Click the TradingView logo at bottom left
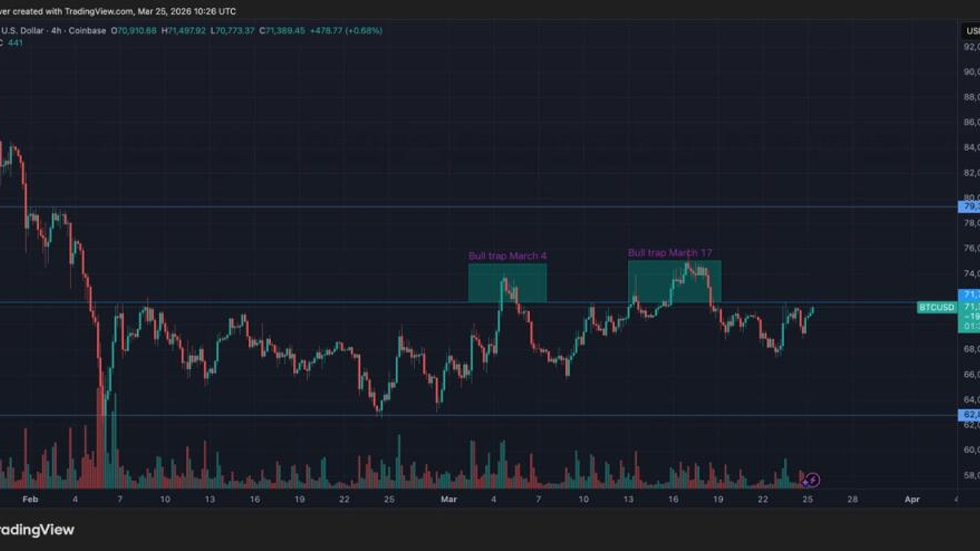 click(x=37, y=530)
